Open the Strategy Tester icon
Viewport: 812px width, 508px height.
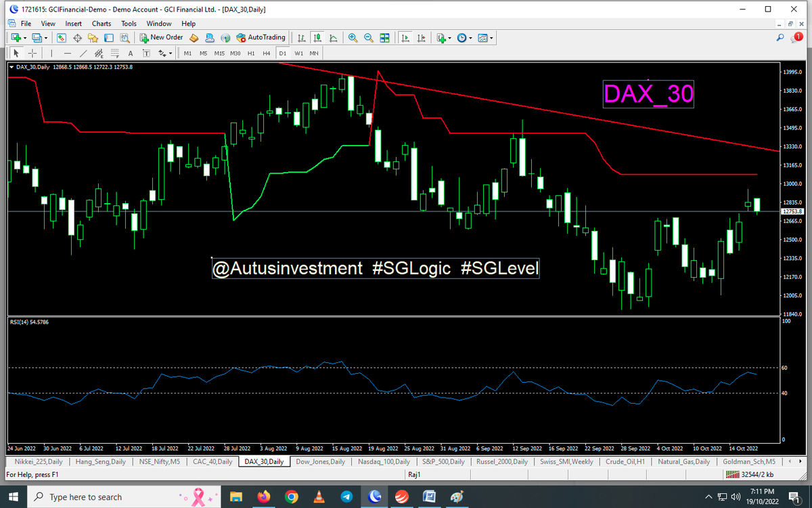click(x=125, y=38)
